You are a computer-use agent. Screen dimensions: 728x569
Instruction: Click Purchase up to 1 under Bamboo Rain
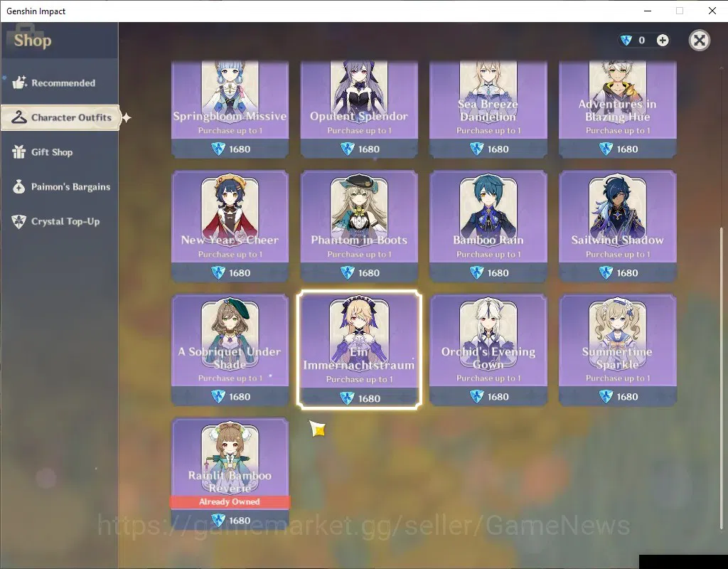488,254
